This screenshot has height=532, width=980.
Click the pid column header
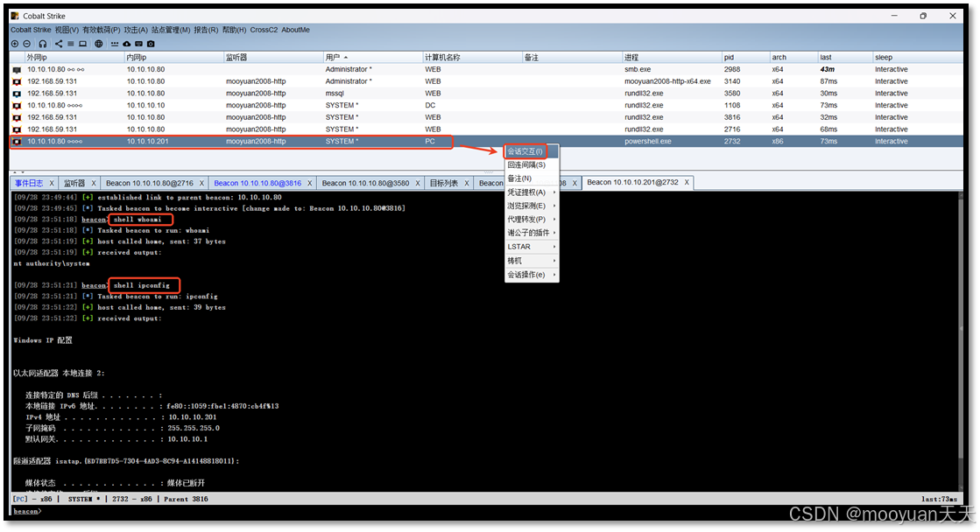point(745,58)
